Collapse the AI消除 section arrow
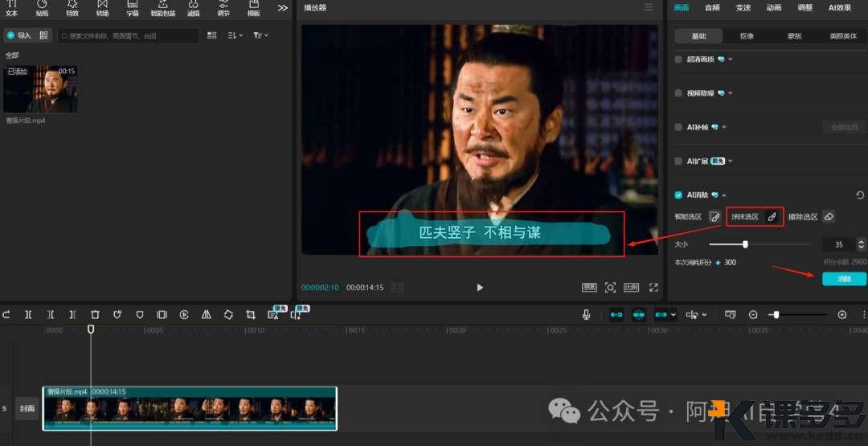This screenshot has height=446, width=868. pyautogui.click(x=724, y=195)
